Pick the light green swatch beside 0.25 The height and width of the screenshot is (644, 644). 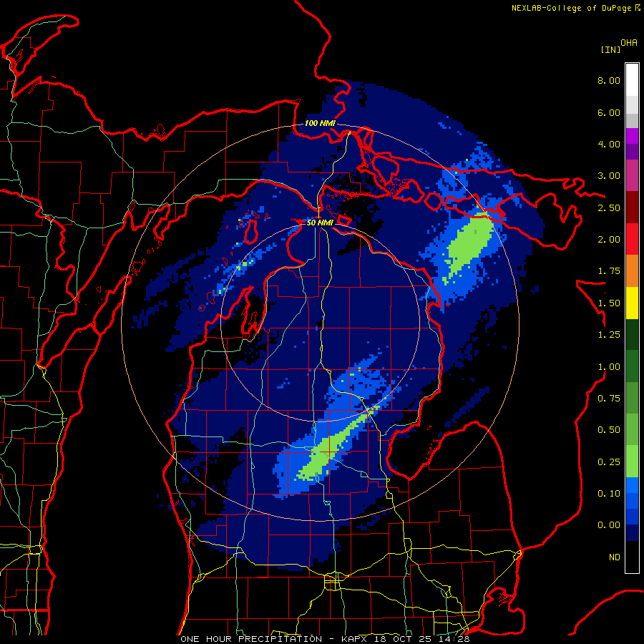[x=632, y=462]
